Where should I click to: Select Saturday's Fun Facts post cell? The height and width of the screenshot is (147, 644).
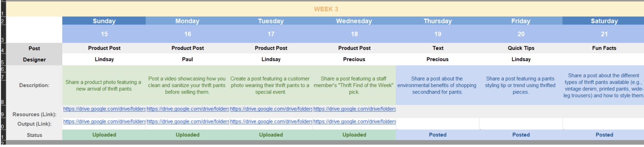(604, 48)
